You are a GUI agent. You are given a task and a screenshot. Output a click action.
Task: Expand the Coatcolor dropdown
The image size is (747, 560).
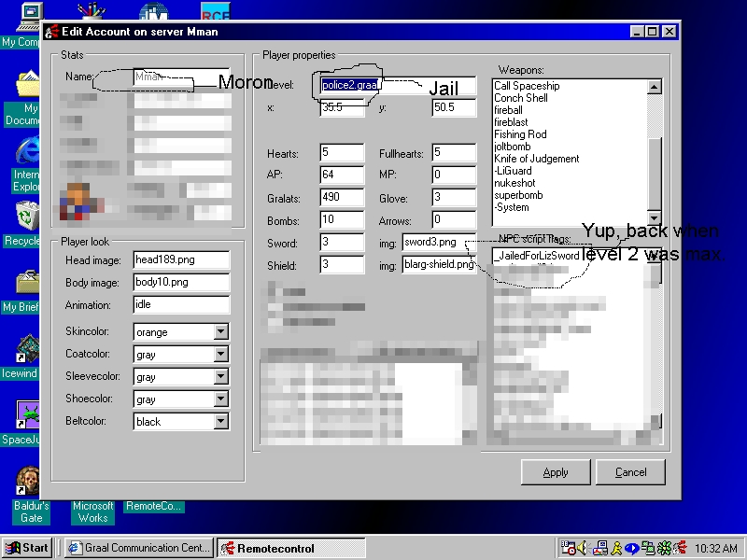220,355
